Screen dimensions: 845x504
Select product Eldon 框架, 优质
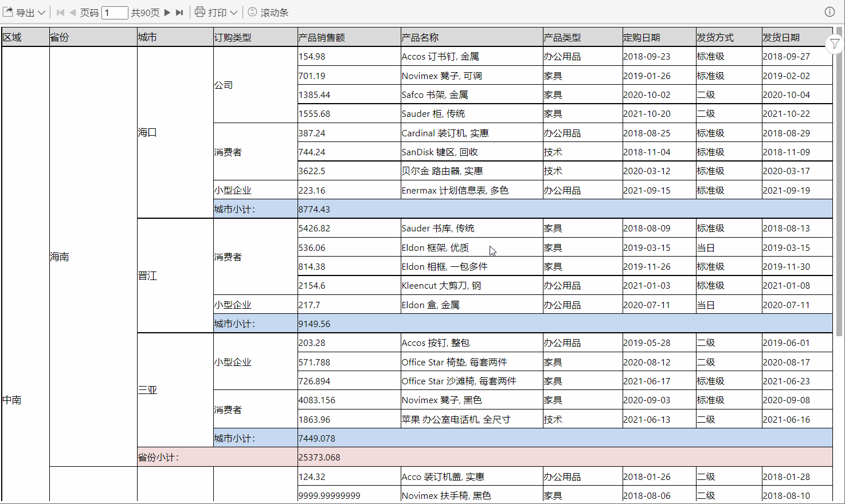(x=472, y=247)
